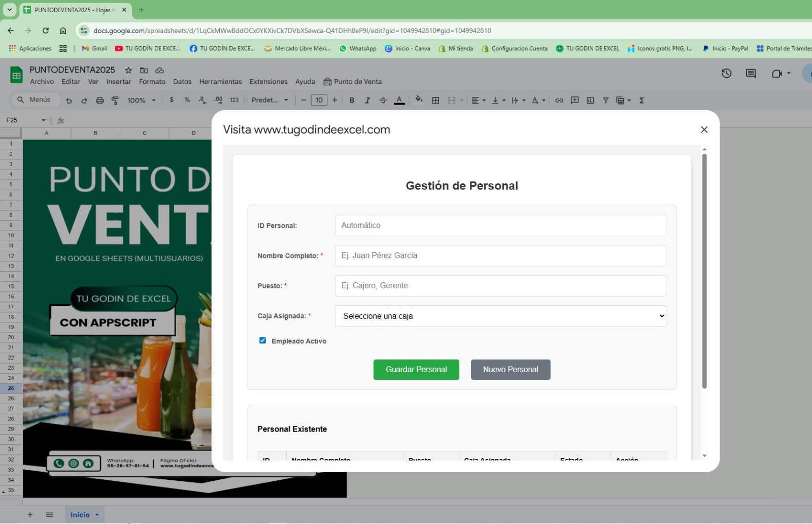Increase decimal places icon
812x524 pixels.
point(218,100)
